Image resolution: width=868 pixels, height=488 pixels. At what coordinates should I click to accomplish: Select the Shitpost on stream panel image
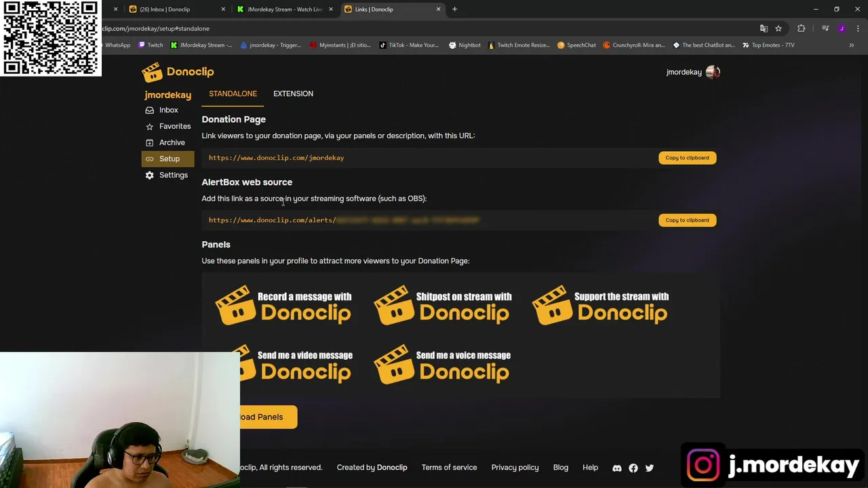click(x=442, y=306)
